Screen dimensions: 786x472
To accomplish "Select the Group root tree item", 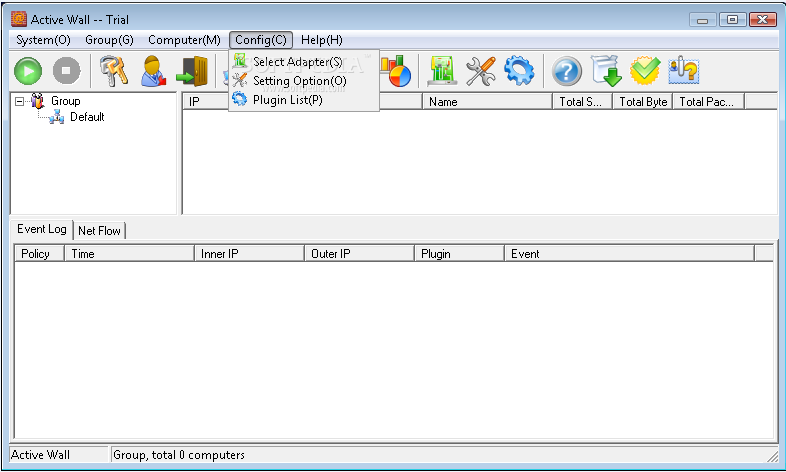I will (x=65, y=101).
